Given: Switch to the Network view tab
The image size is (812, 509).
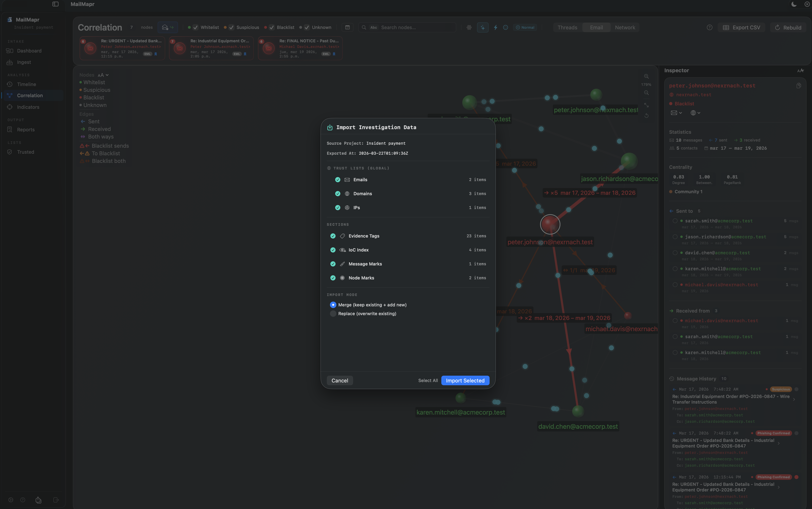Looking at the screenshot, I should [x=625, y=27].
